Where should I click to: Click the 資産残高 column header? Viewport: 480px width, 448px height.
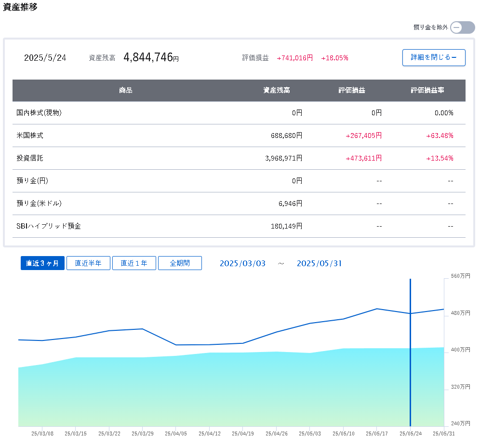click(277, 90)
